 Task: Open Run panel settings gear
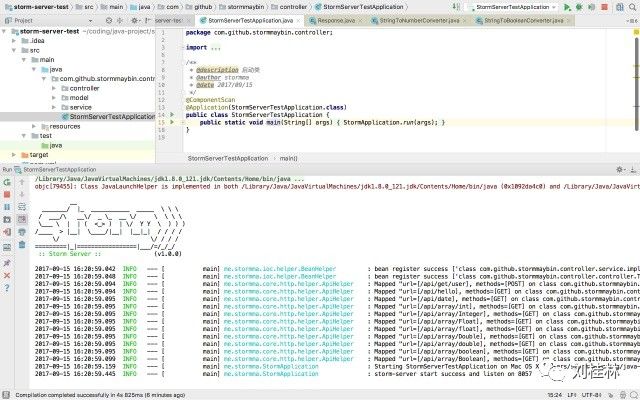coord(620,169)
